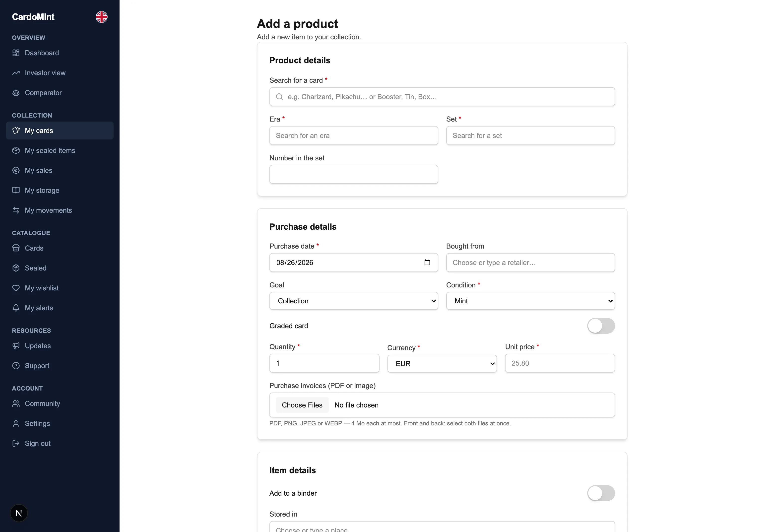Open My storage in the sidebar

tap(60, 190)
